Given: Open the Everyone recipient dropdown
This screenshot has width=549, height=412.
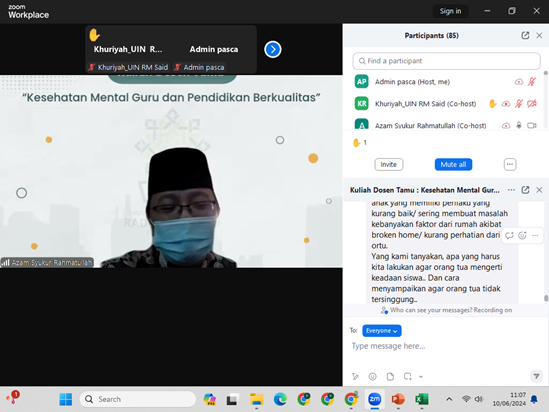Looking at the screenshot, I should pyautogui.click(x=382, y=331).
